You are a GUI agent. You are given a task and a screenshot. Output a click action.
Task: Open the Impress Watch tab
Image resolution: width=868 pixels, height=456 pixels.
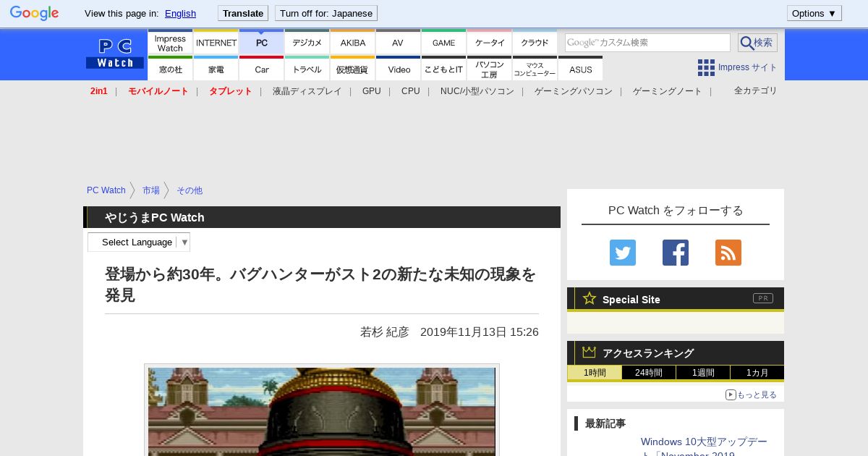coord(170,43)
